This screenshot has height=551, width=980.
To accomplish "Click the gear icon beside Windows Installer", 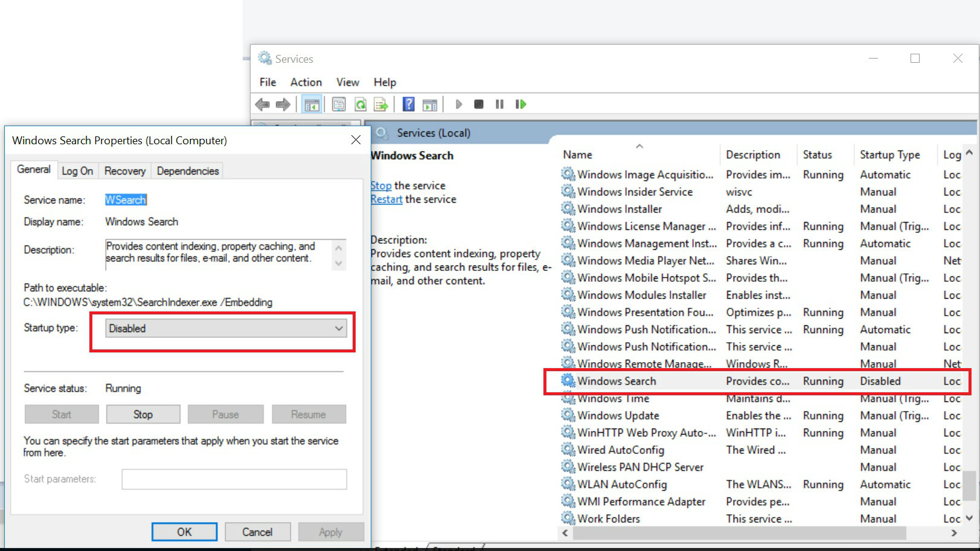I will (x=568, y=208).
